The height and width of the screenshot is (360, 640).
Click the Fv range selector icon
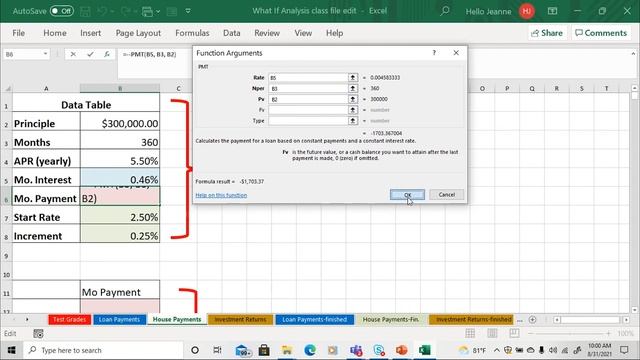tap(353, 110)
